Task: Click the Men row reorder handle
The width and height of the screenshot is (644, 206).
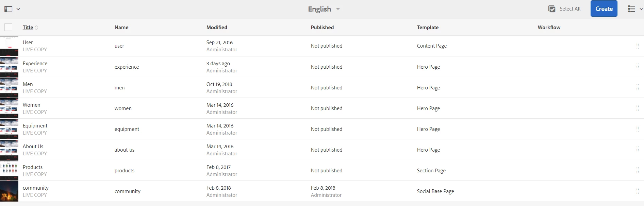Action: 638,88
